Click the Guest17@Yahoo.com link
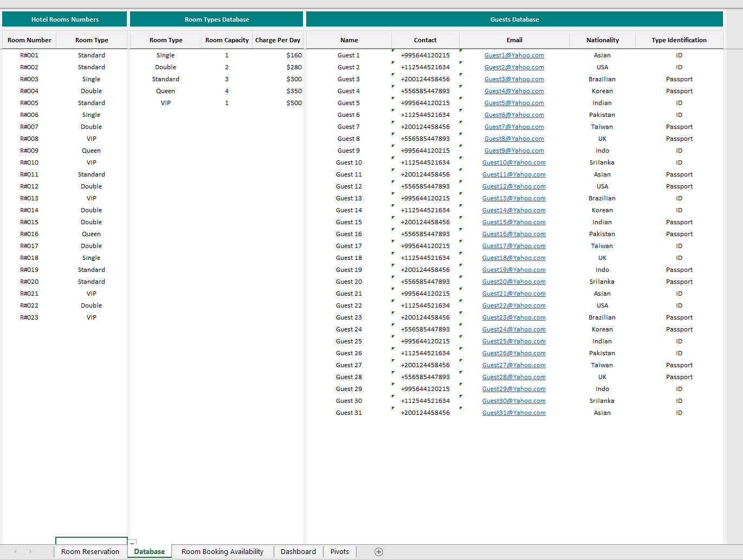Image resolution: width=743 pixels, height=560 pixels. pyautogui.click(x=514, y=246)
